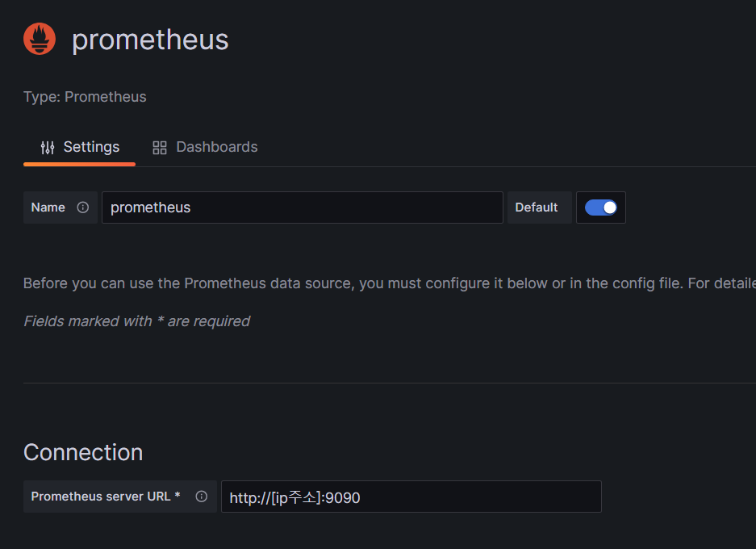Click the Default label next to the switch

click(537, 207)
